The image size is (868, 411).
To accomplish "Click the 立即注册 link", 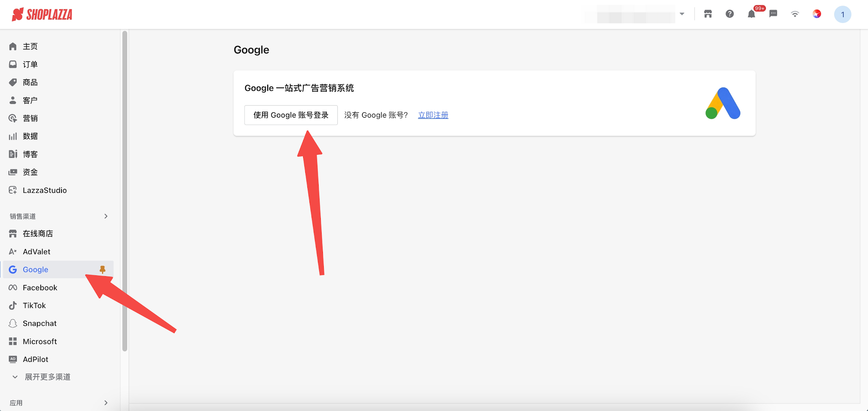I will pos(433,115).
